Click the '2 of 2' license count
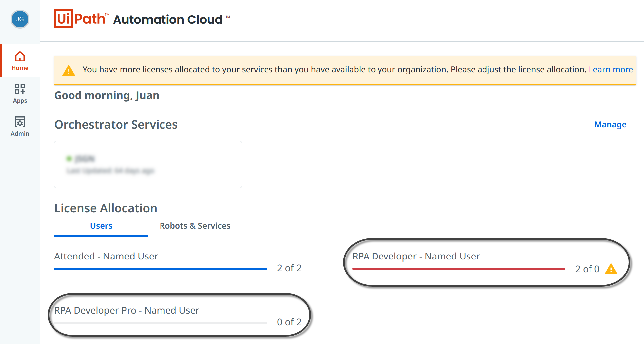Viewport: 644px width, 344px height. pos(289,268)
